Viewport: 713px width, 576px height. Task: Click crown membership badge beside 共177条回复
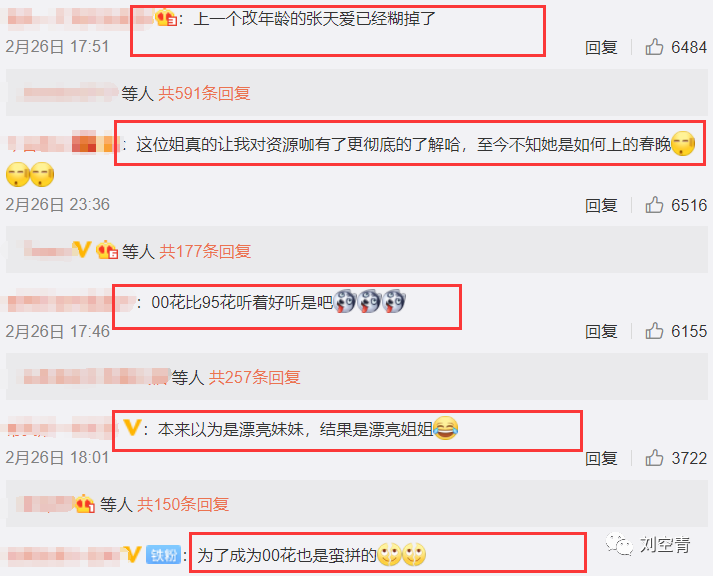(107, 250)
